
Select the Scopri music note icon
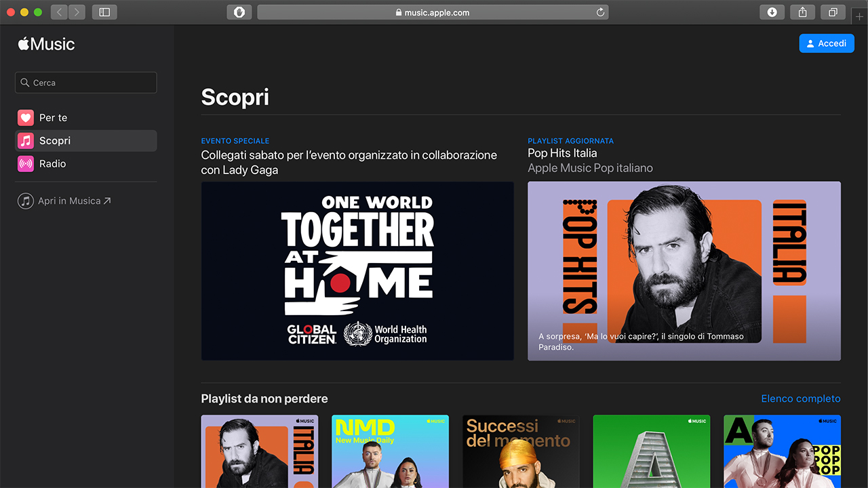pyautogui.click(x=26, y=141)
